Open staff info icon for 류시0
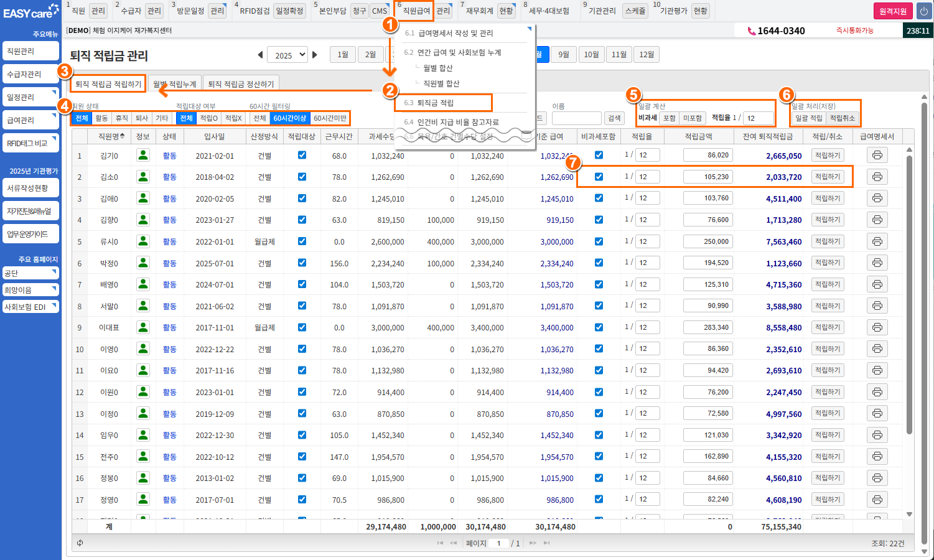The height and width of the screenshot is (560, 934). (143, 241)
